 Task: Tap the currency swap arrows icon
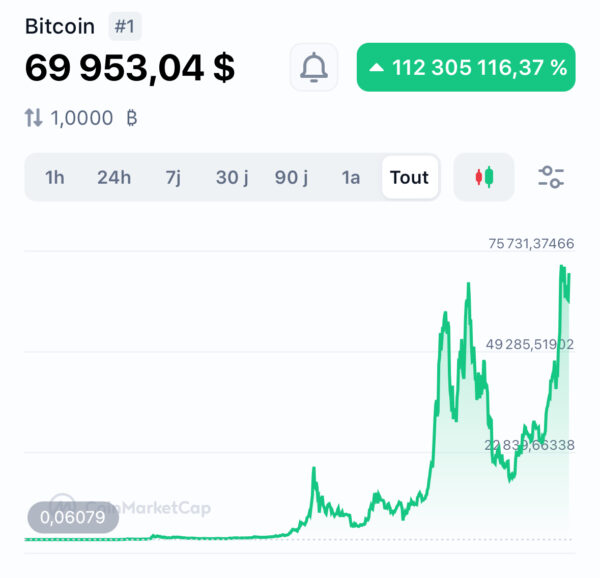pos(33,117)
